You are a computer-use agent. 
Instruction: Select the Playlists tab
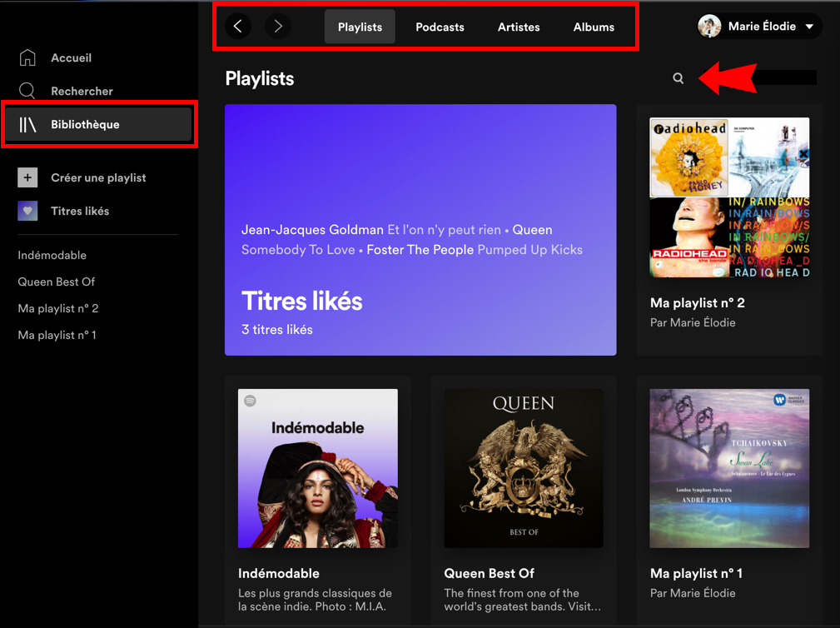360,27
